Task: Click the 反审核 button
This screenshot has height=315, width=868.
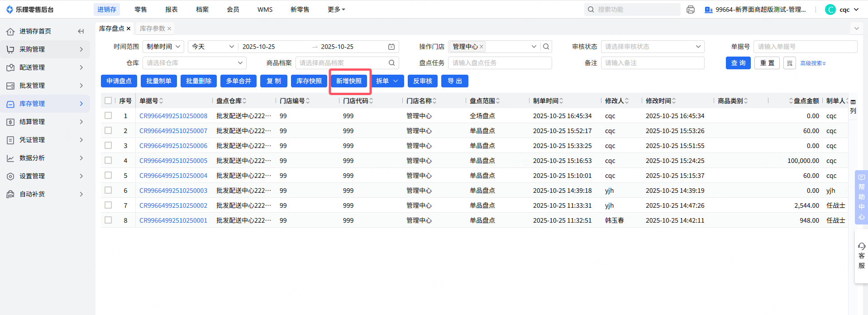Action: (423, 81)
